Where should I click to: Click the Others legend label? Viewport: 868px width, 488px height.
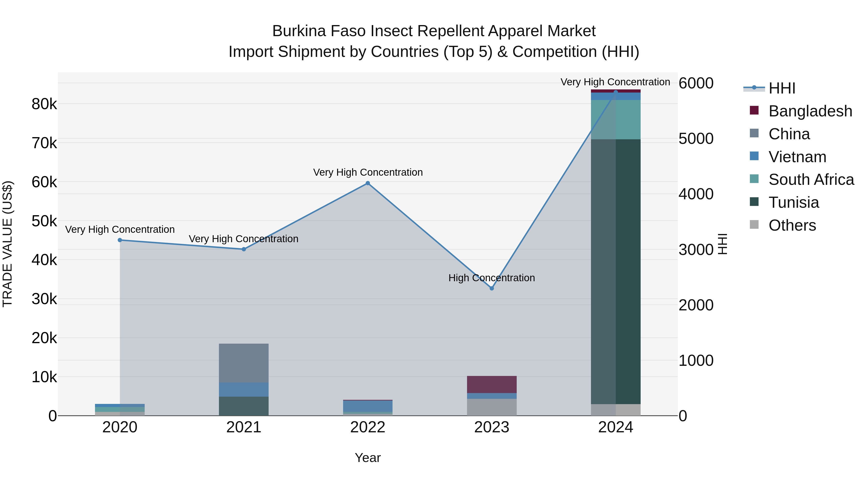pos(792,225)
